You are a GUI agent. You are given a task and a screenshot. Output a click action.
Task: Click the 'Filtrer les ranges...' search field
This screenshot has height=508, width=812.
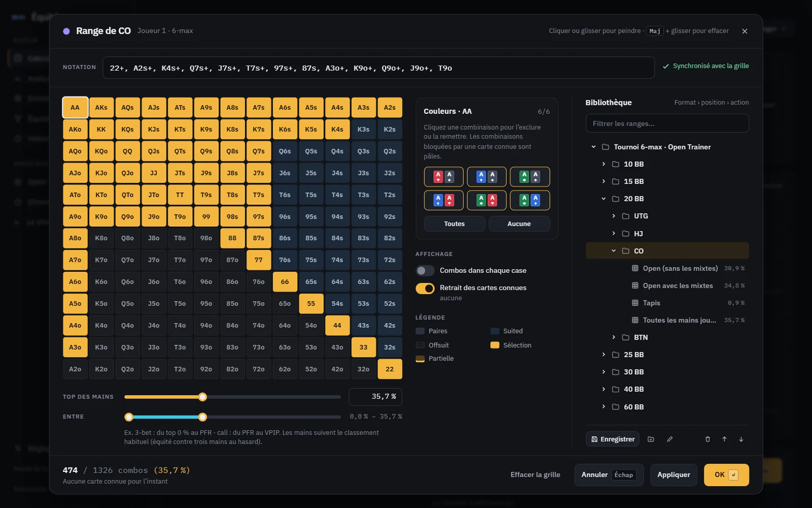(667, 123)
